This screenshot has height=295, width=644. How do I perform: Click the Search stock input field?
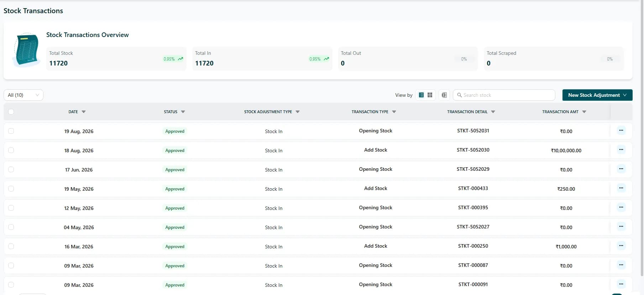point(504,95)
